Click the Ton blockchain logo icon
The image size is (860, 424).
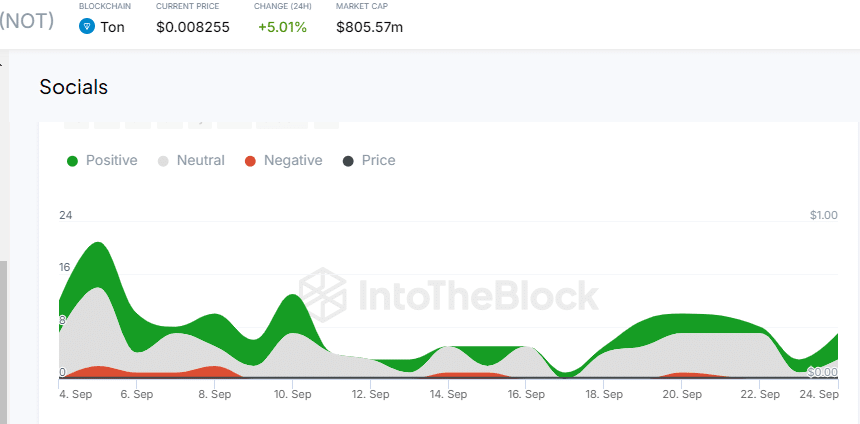point(87,27)
